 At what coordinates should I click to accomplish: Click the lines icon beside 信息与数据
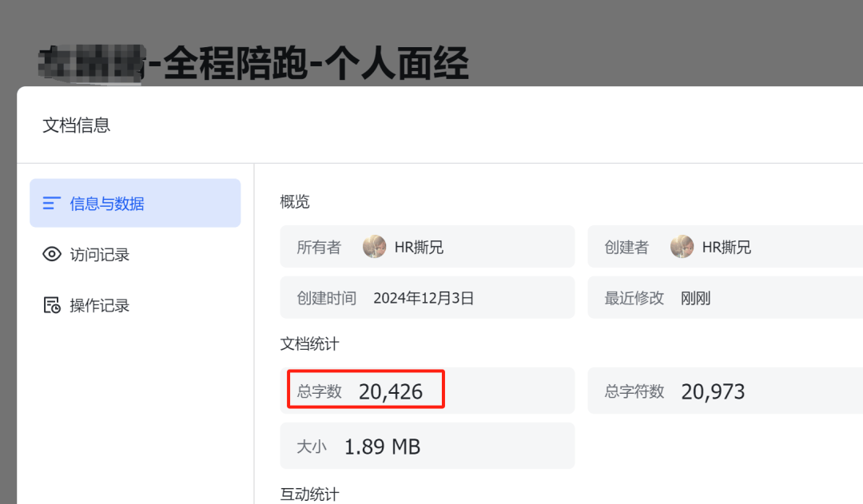point(52,204)
